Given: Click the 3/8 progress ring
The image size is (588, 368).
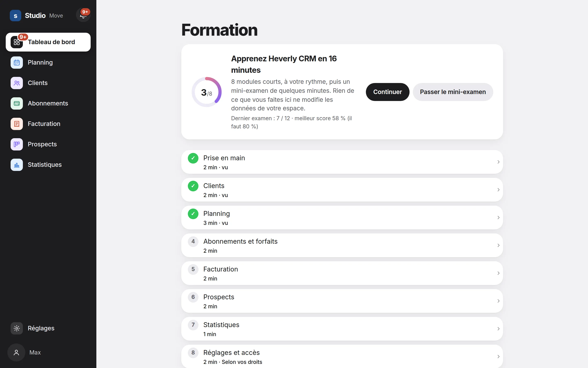Looking at the screenshot, I should 207,92.
